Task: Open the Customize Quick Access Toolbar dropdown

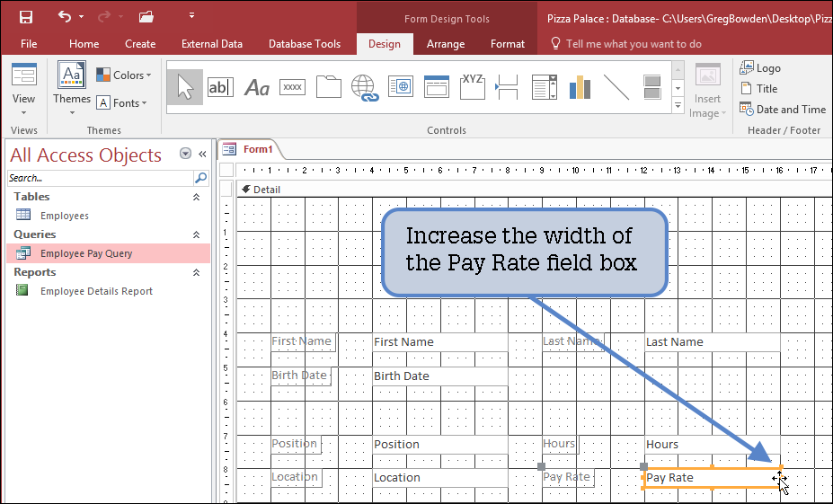Action: point(191,16)
